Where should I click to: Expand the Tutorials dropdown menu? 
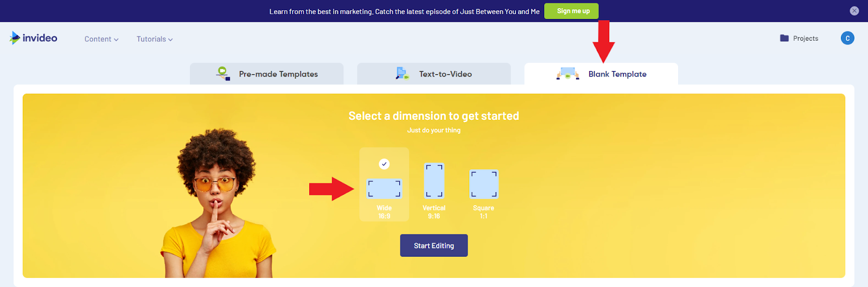(155, 39)
